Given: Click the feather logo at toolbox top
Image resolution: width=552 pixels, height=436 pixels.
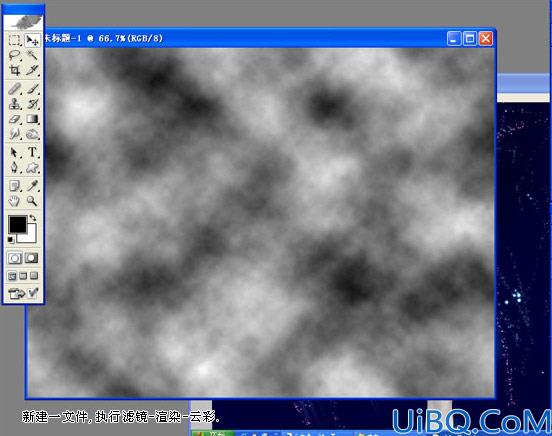Looking at the screenshot, I should (x=24, y=22).
